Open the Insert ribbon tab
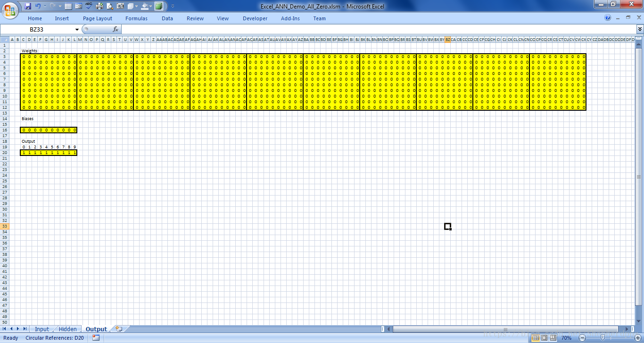 [x=62, y=18]
